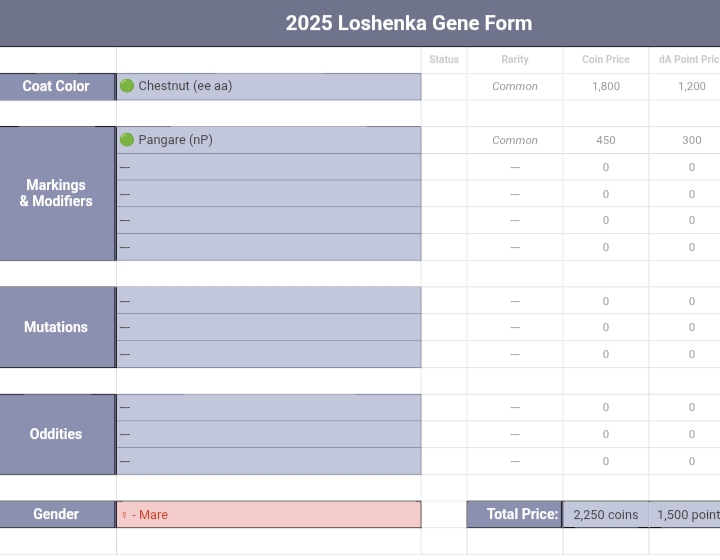
Task: Select the 2,250 coins total cell
Action: 605,515
